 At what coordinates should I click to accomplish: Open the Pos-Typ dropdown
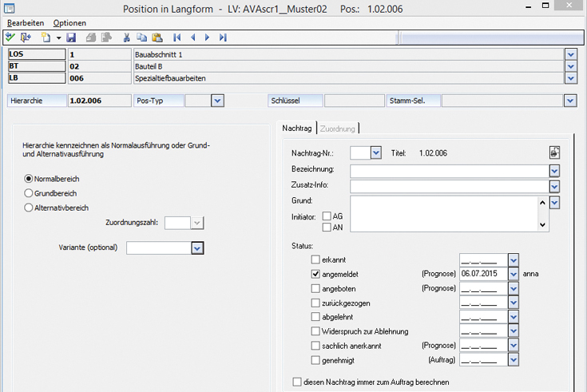pos(216,101)
